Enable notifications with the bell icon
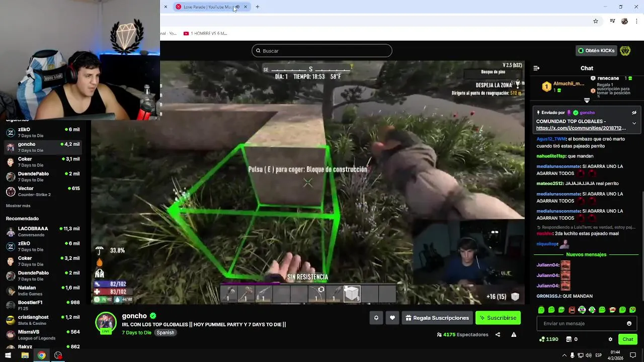The image size is (644, 362). click(376, 318)
